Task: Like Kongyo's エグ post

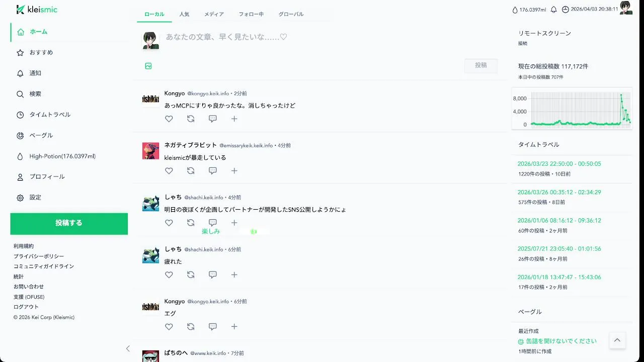Action: pyautogui.click(x=169, y=327)
